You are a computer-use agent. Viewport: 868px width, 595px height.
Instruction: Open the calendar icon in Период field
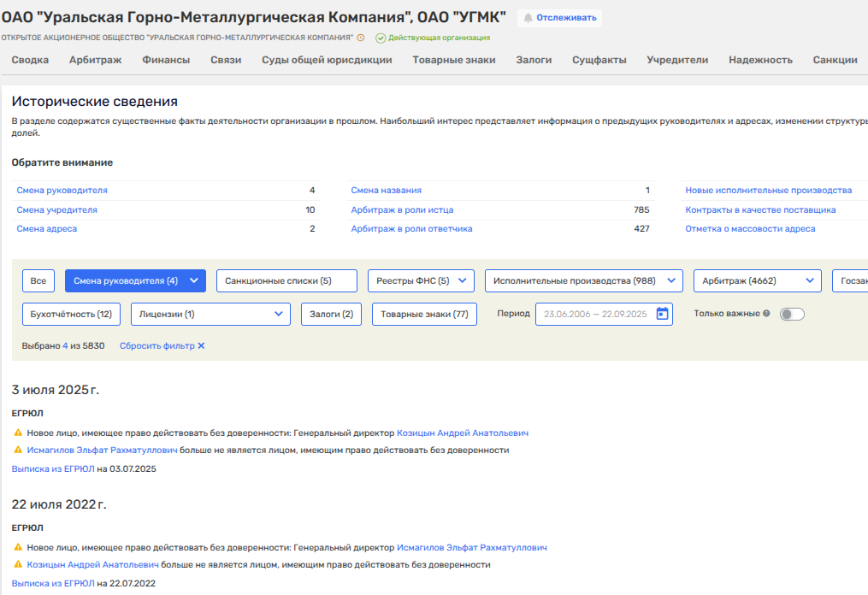(x=662, y=314)
